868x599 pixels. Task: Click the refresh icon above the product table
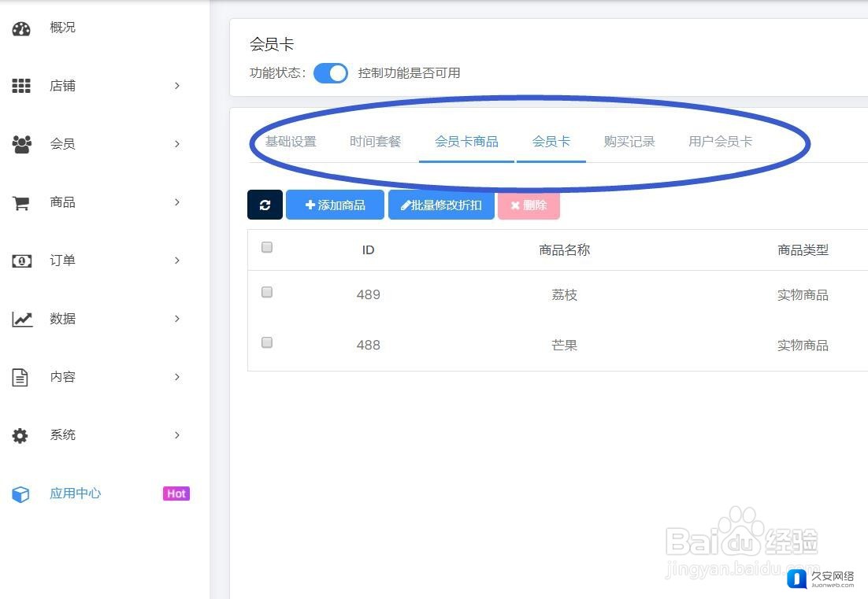point(265,205)
